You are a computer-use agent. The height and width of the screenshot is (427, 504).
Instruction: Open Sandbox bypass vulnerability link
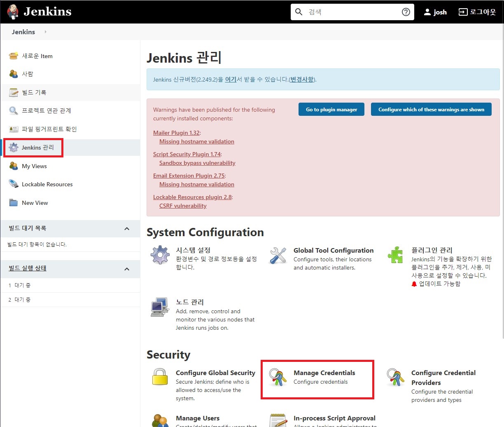click(197, 163)
